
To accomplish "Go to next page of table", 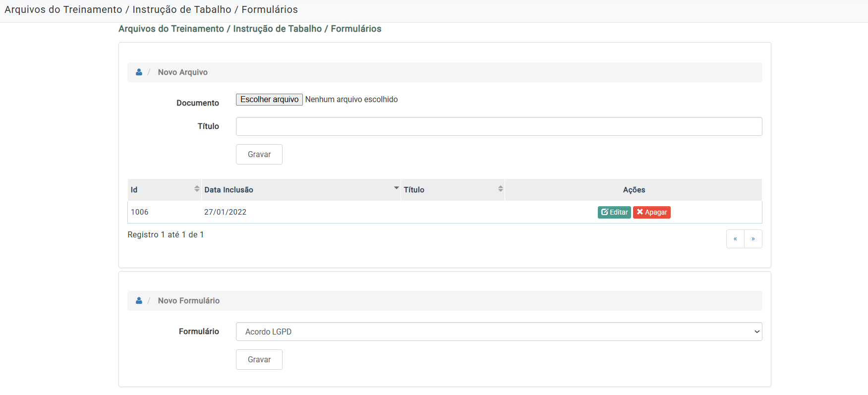I will point(753,239).
